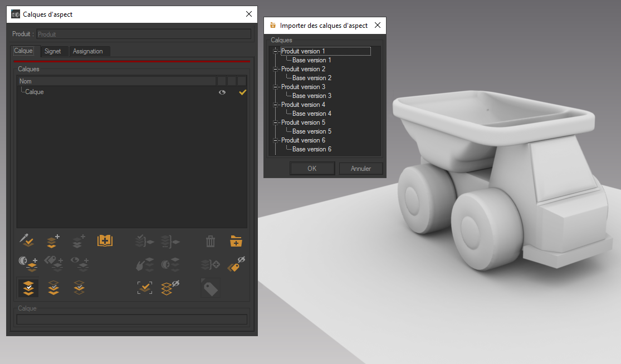
Task: Click the remove tag icon with slash
Action: click(235, 264)
